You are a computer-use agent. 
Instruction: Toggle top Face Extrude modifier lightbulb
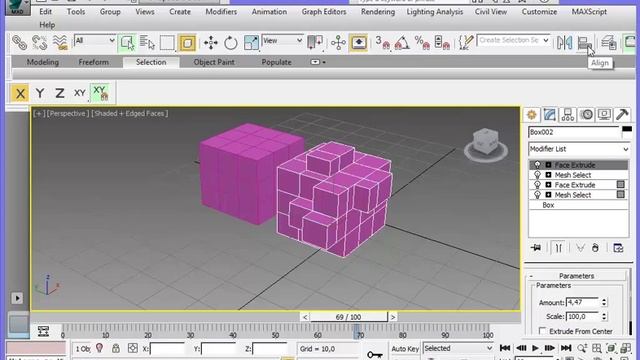point(537,165)
